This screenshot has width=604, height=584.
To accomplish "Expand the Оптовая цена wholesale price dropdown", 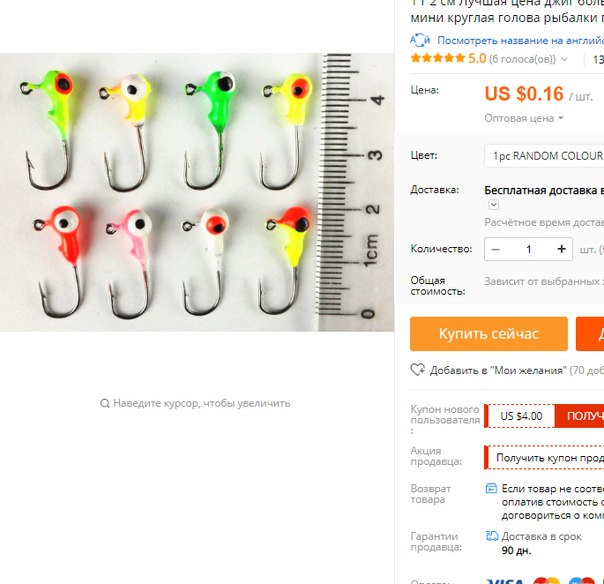I will point(524,118).
